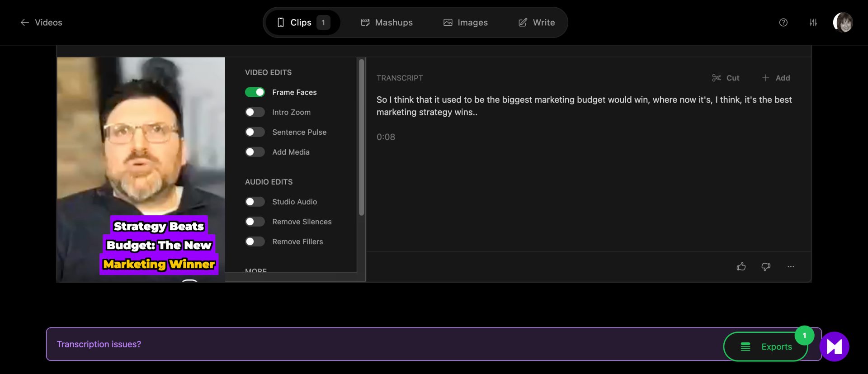
Task: Switch to the Images tab
Action: tap(465, 23)
